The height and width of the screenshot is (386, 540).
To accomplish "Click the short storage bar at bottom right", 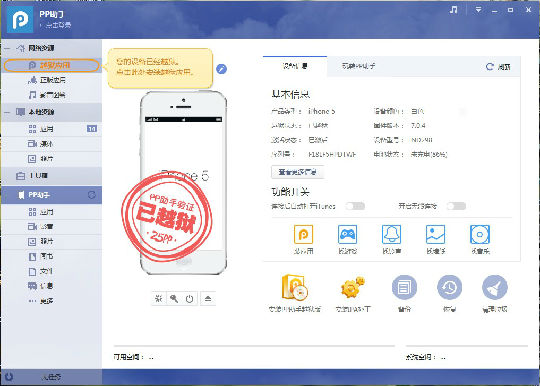I will (x=467, y=345).
